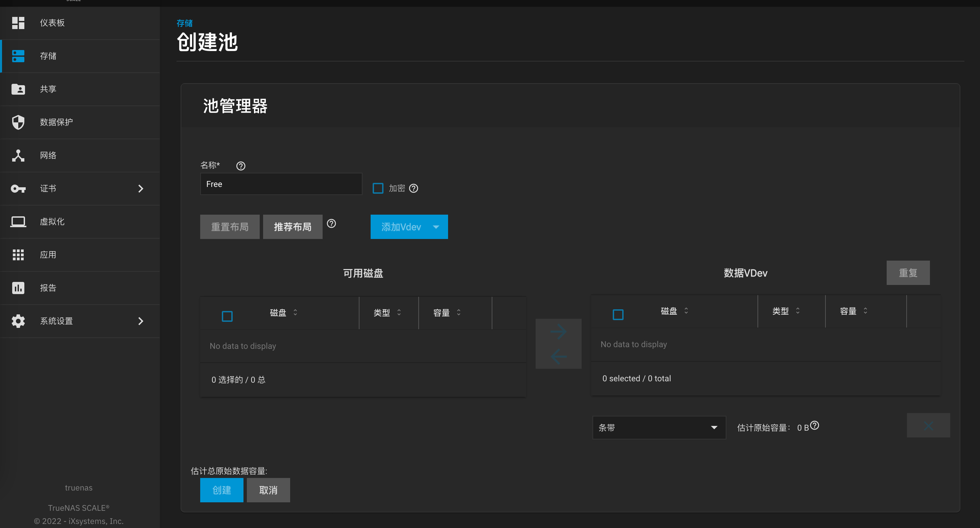Click the Data Protection shield icon
Screen dimensions: 980x528
[x=18, y=122]
